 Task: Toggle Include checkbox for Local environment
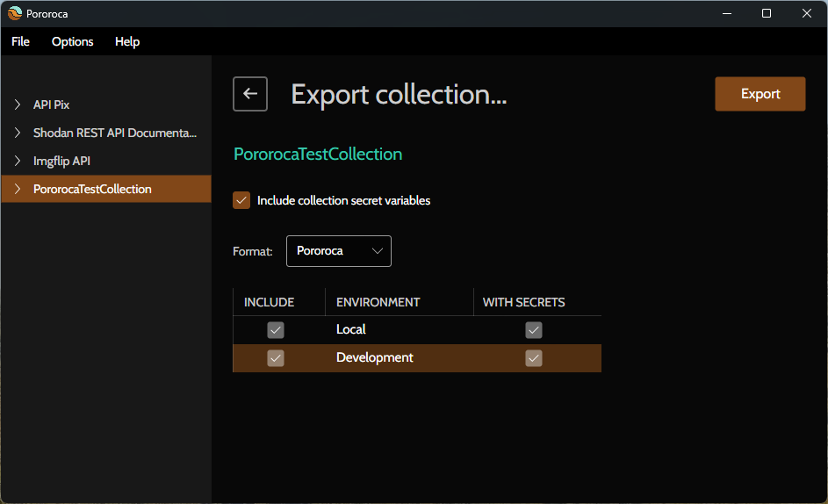[x=276, y=330]
